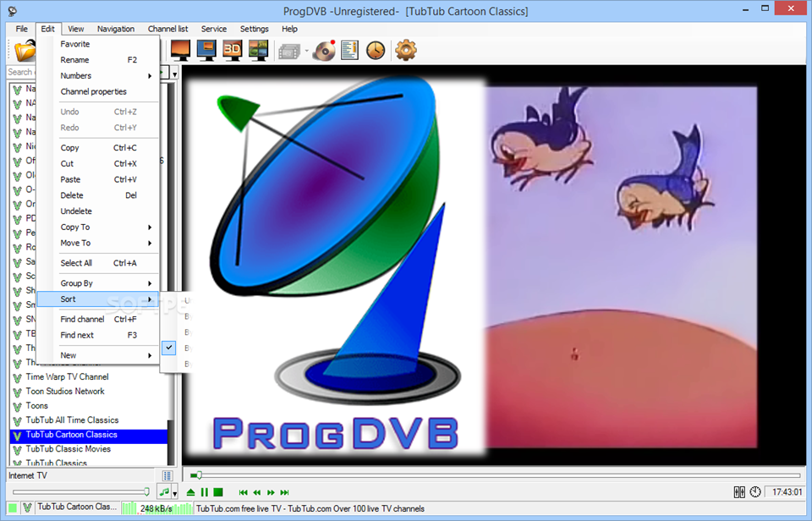Image resolution: width=812 pixels, height=521 pixels.
Task: Click the monitor icon with blue screen
Action: [x=206, y=50]
